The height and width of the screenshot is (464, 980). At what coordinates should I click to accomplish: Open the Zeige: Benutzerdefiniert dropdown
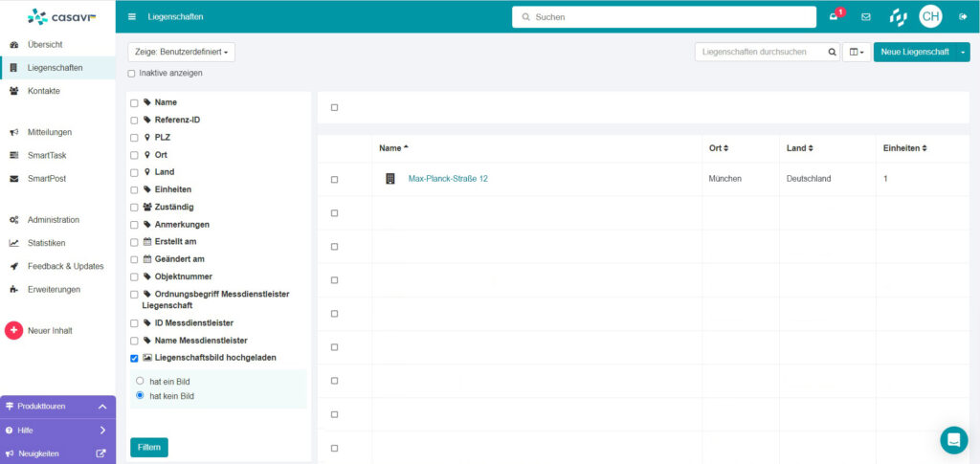(x=181, y=53)
